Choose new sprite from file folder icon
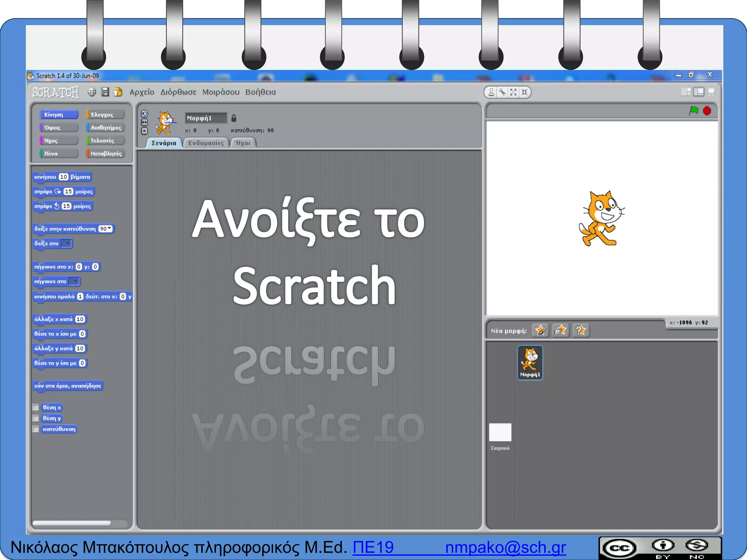The image size is (747, 560). coord(560,331)
